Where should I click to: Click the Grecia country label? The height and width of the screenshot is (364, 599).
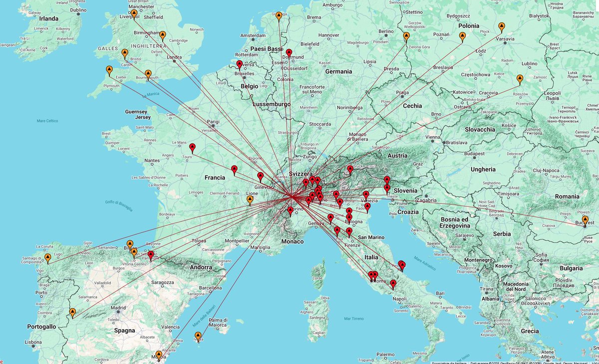coord(529,331)
